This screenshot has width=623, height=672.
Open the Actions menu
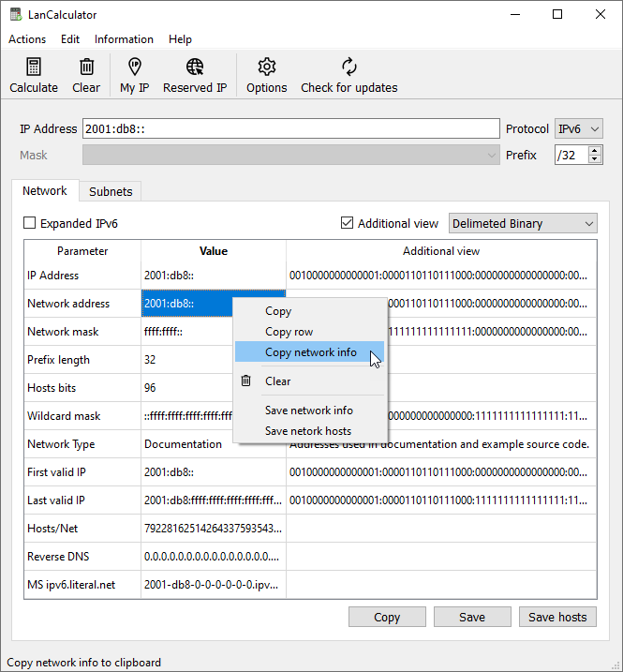tap(27, 39)
